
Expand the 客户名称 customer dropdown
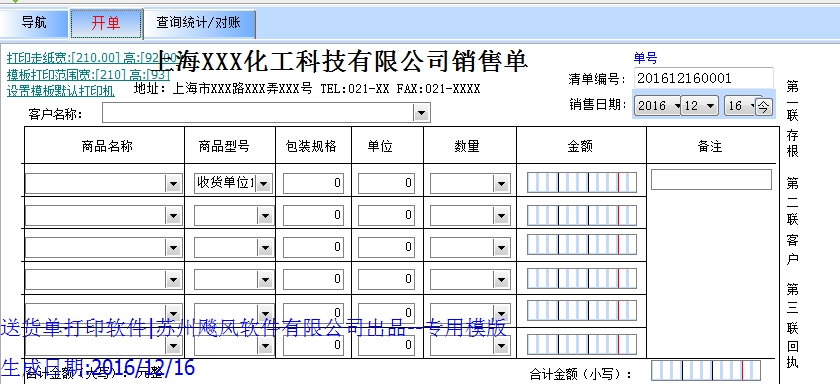pyautogui.click(x=421, y=113)
